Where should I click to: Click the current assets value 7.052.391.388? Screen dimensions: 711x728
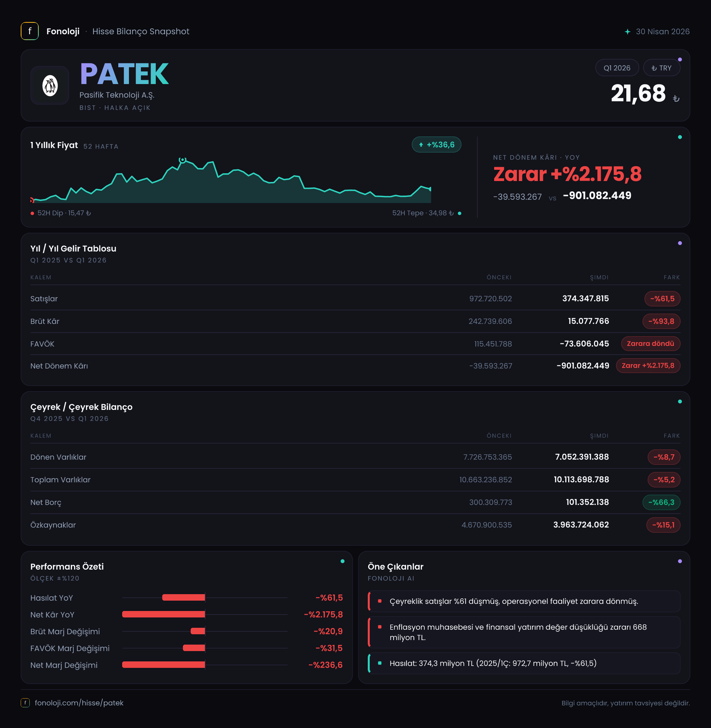[x=582, y=457]
